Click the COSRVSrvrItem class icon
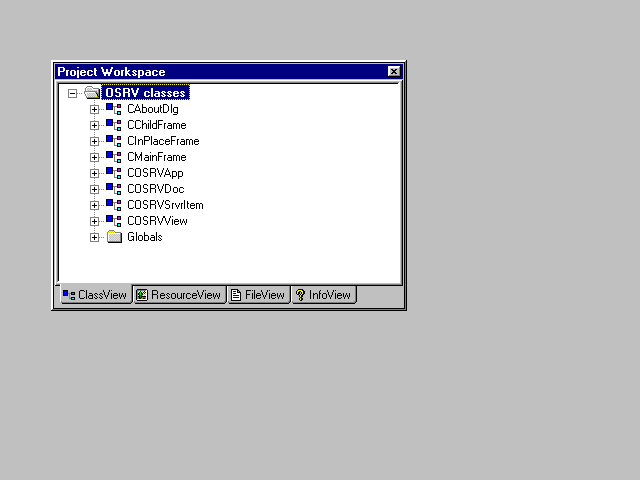 click(x=113, y=205)
